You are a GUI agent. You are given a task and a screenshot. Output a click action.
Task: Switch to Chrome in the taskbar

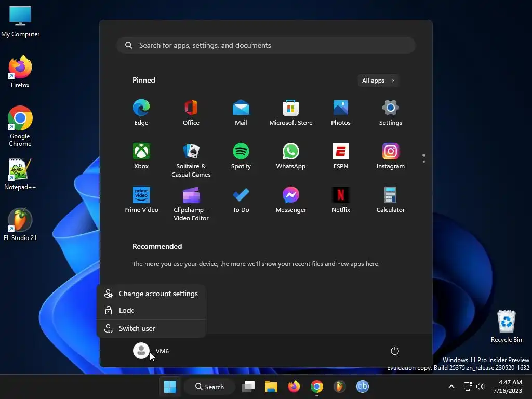pyautogui.click(x=316, y=387)
